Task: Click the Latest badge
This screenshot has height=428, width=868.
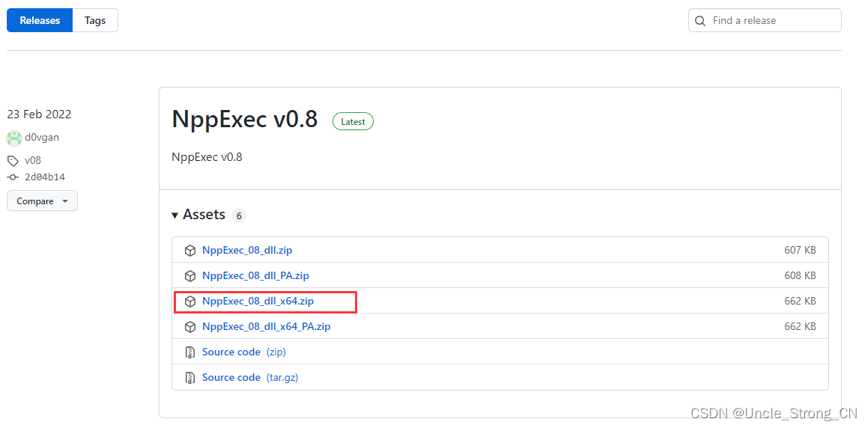Action: pos(353,122)
